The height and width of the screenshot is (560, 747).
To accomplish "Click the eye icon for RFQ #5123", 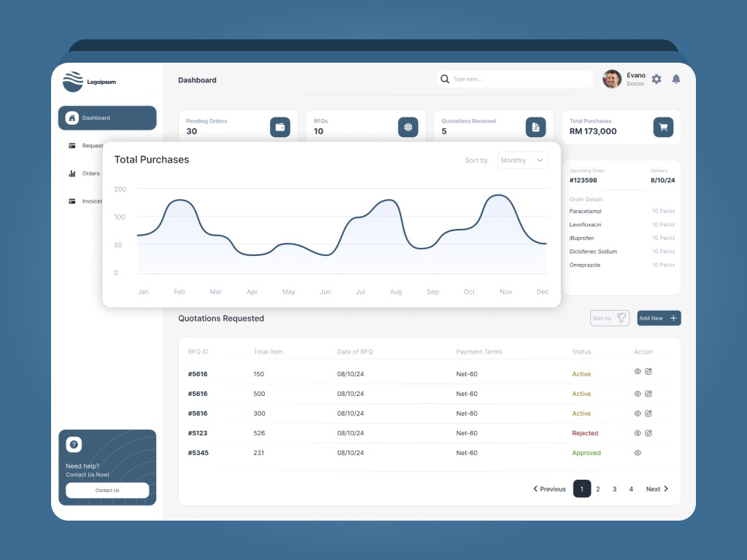I will [x=638, y=433].
